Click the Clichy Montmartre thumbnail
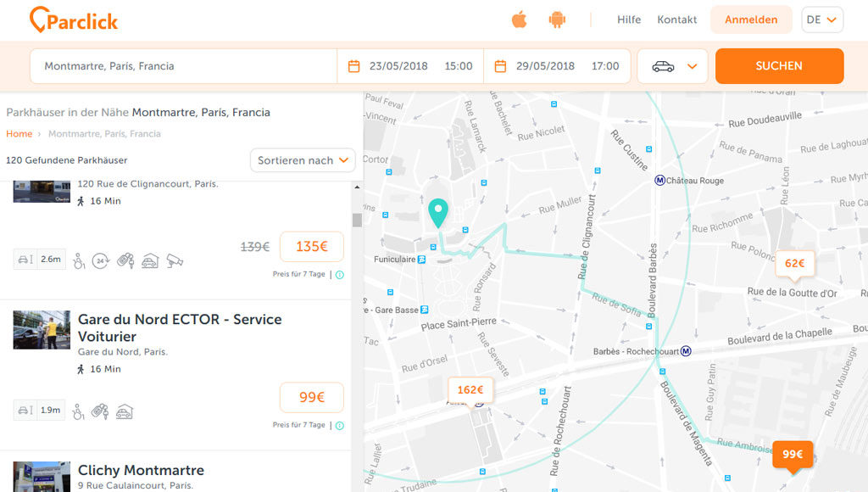This screenshot has width=868, height=492. point(42,477)
